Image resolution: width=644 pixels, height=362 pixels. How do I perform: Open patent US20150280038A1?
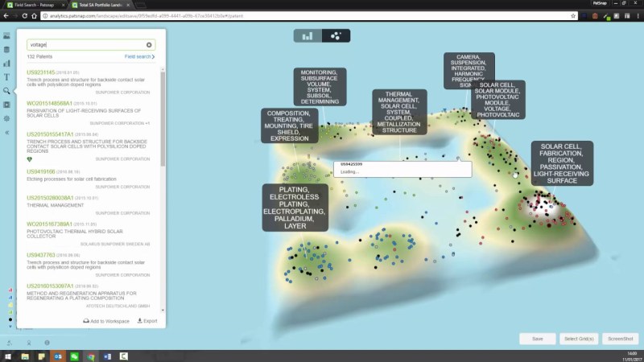[50, 198]
